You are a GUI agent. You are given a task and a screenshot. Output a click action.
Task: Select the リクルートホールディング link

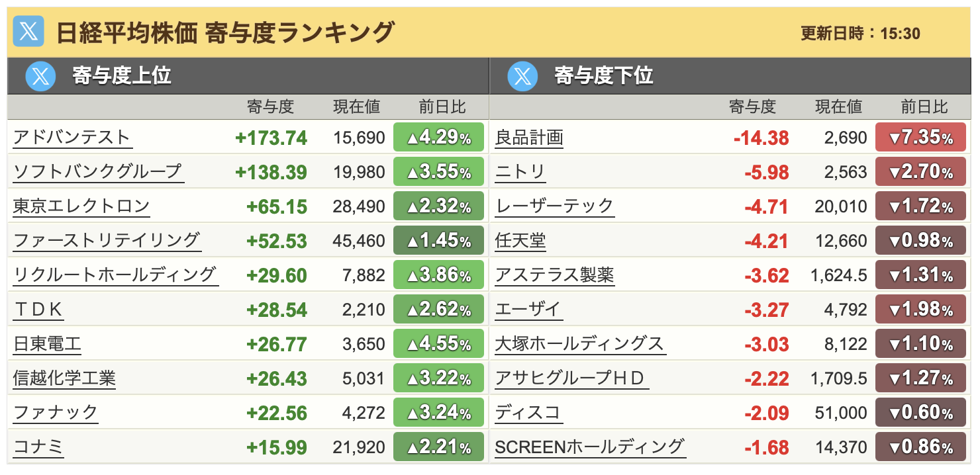click(115, 275)
